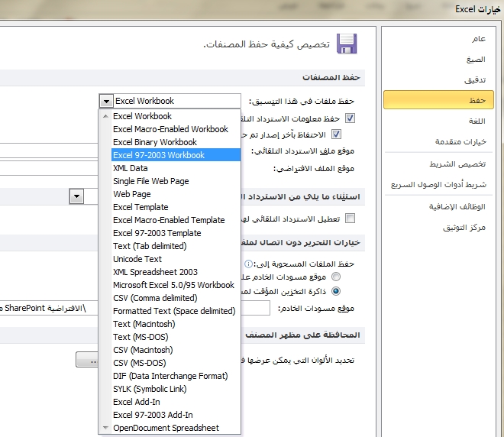Click the scroll-up arrow of format list
This screenshot has width=504, height=437.
click(105, 116)
